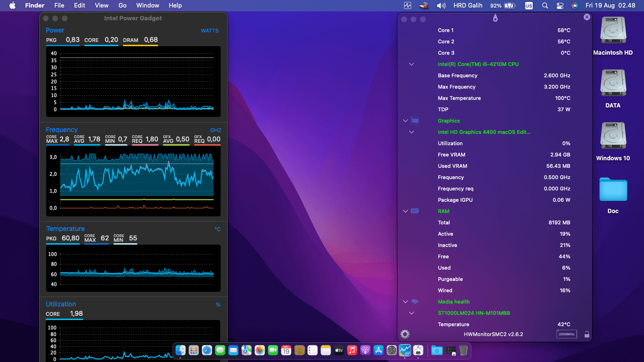Launch Reminders from the Dock

point(313,350)
